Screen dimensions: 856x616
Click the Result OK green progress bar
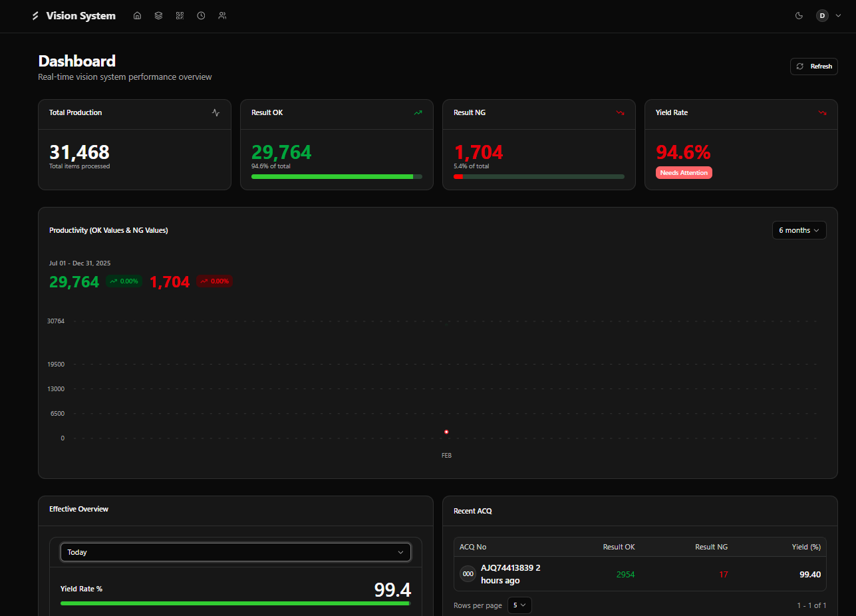click(x=333, y=177)
